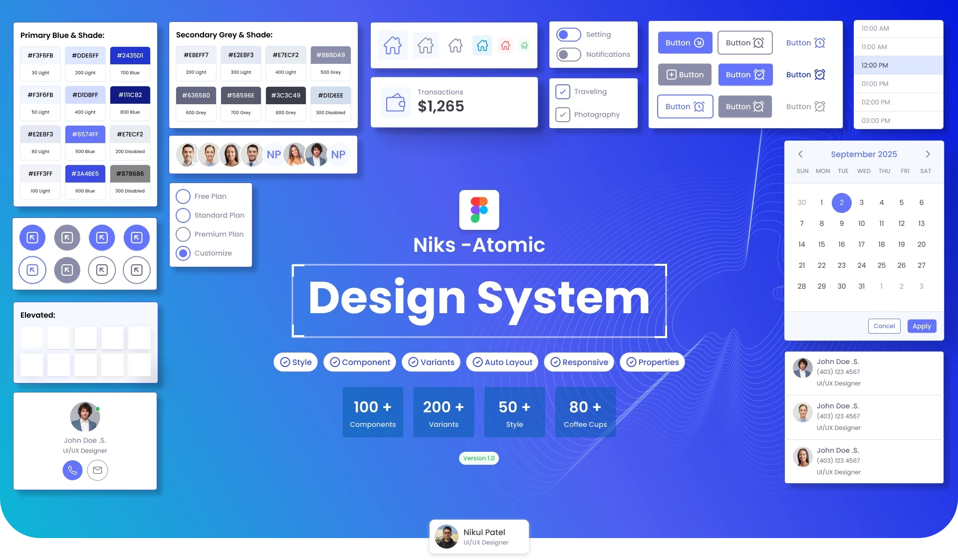This screenshot has height=560, width=958.
Task: Click the envelope mail icon
Action: coord(97,470)
